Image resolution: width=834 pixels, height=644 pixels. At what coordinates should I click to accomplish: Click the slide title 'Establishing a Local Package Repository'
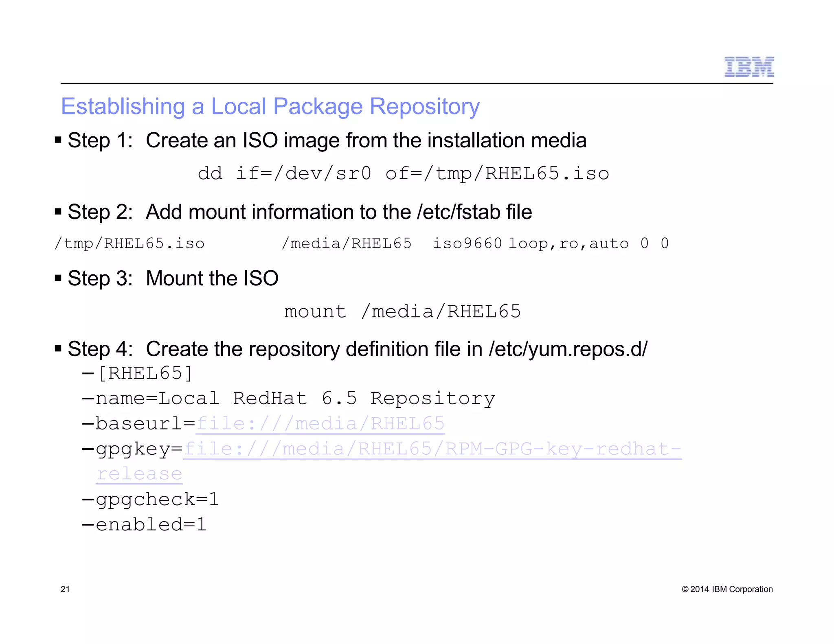click(x=270, y=106)
